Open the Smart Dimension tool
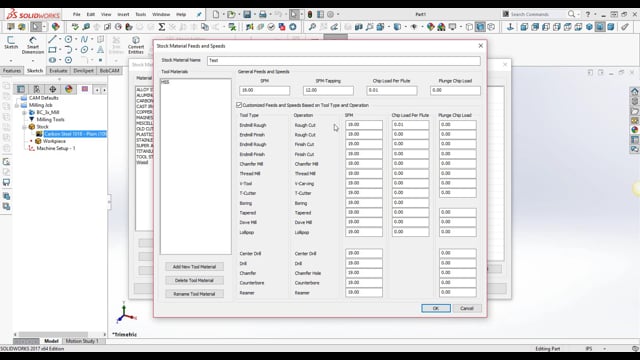The width and height of the screenshot is (640, 360). 33,44
